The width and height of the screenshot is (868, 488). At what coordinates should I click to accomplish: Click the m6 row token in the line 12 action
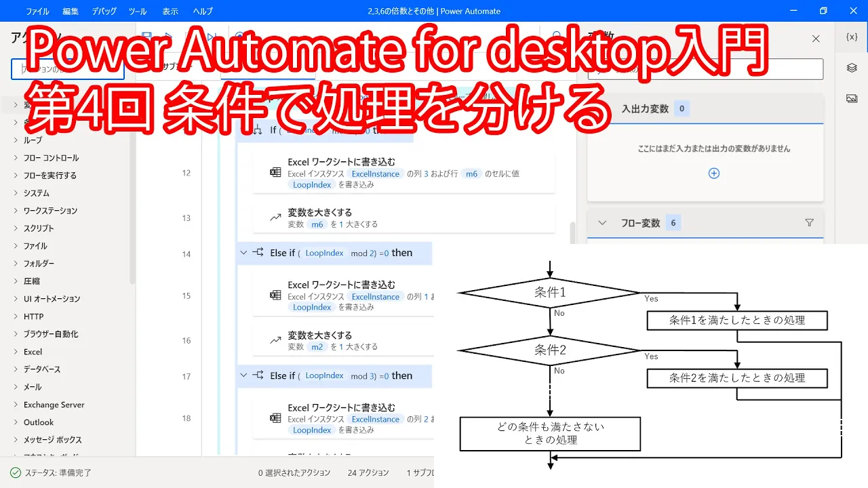[471, 174]
